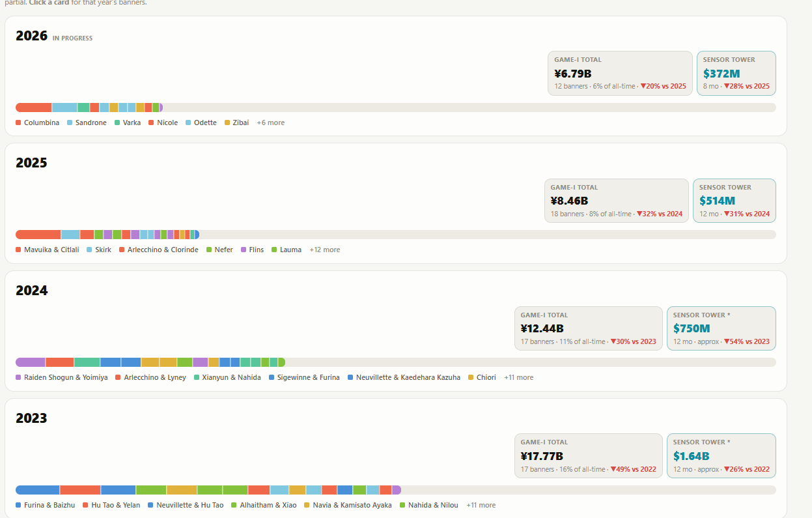The image size is (812, 518).
Task: Expand the 2026 '+6 more' legend
Action: tap(270, 122)
